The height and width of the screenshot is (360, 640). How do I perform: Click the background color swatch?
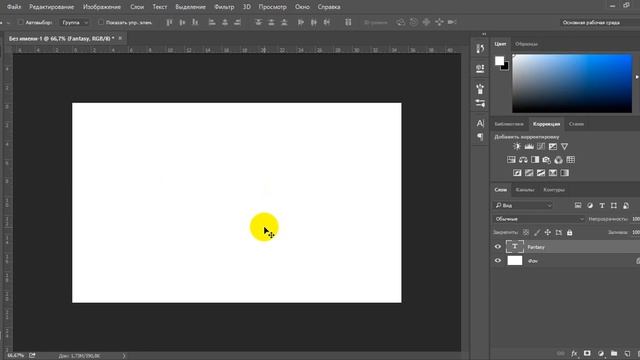(506, 67)
